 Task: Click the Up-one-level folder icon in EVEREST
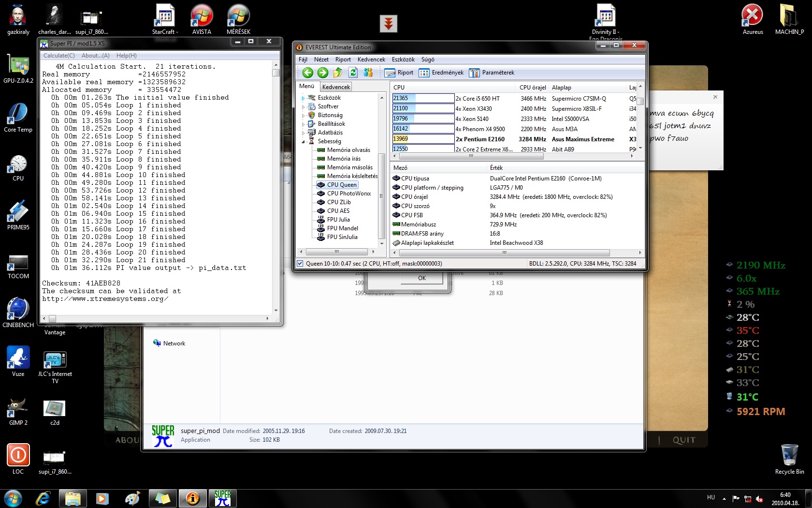[x=338, y=73]
